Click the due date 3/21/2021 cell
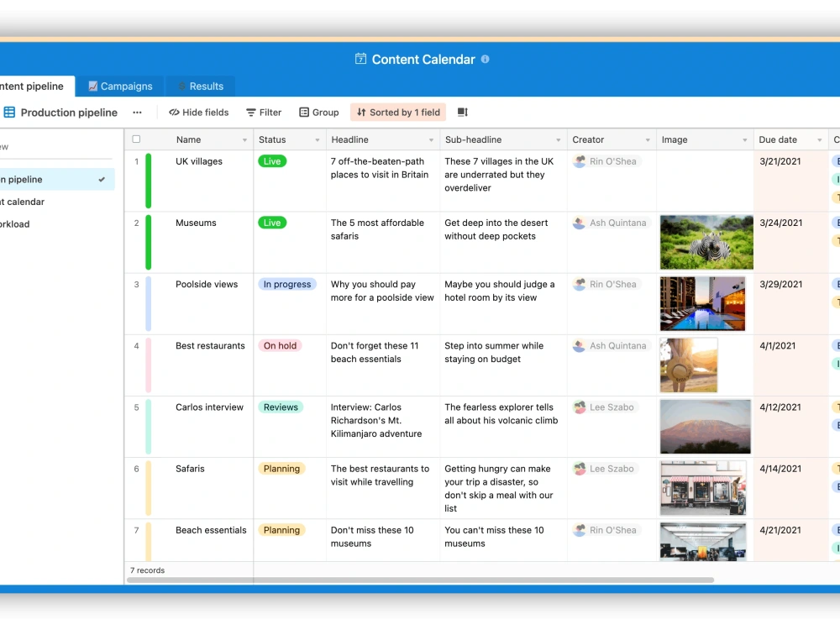The height and width of the screenshot is (630, 840). (x=790, y=181)
